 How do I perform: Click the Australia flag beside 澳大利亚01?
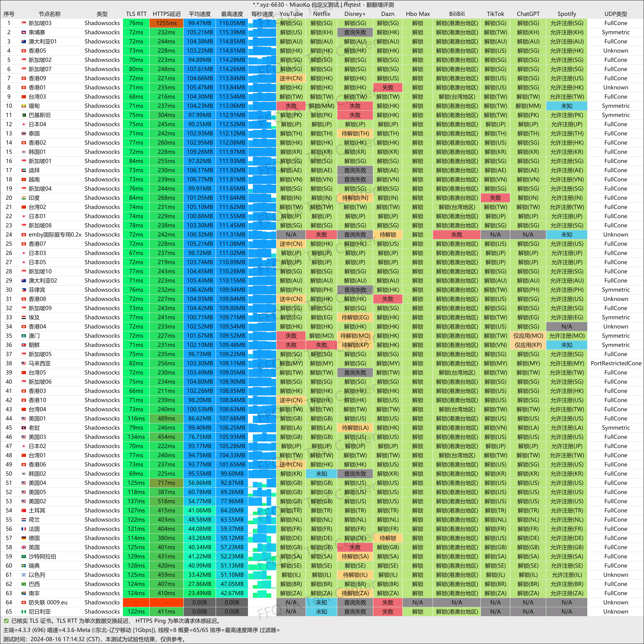click(x=24, y=42)
